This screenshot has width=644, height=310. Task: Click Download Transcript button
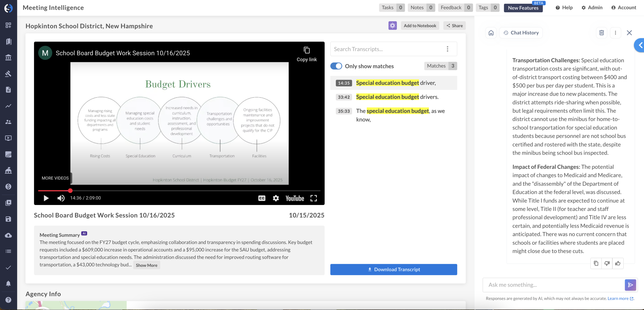coord(393,270)
